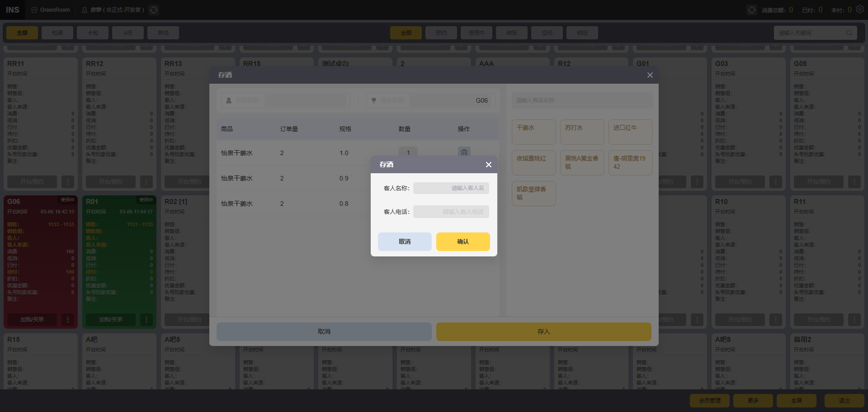Click the refresh icon next to the user name
Image resolution: width=868 pixels, height=412 pixels.
click(154, 10)
